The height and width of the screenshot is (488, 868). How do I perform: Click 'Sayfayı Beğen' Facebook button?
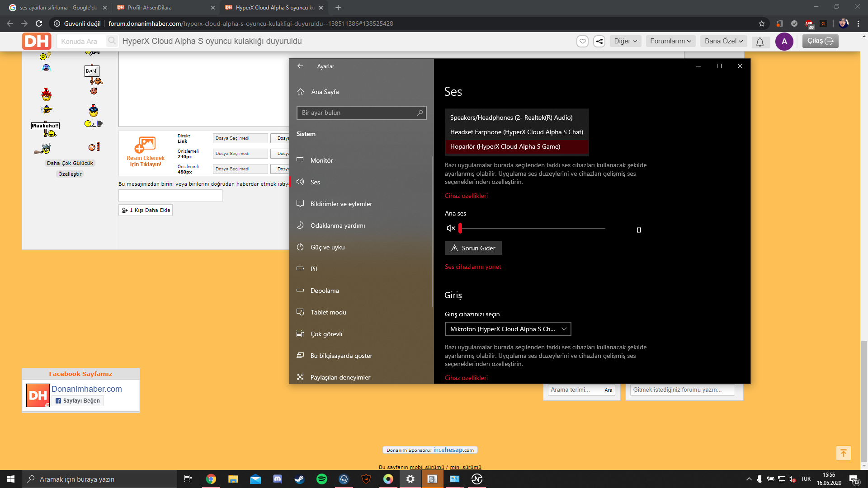(x=78, y=401)
